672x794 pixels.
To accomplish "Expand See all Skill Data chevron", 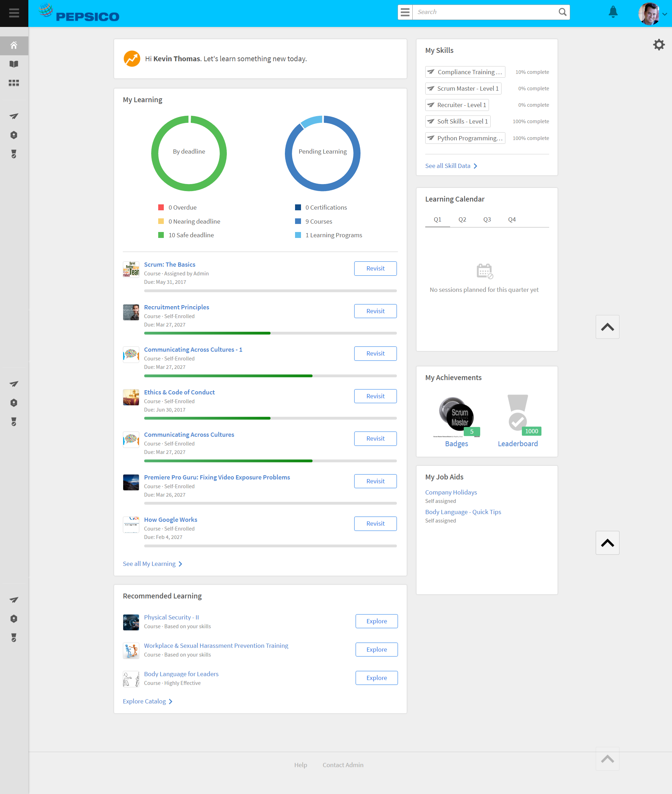I will coord(475,166).
